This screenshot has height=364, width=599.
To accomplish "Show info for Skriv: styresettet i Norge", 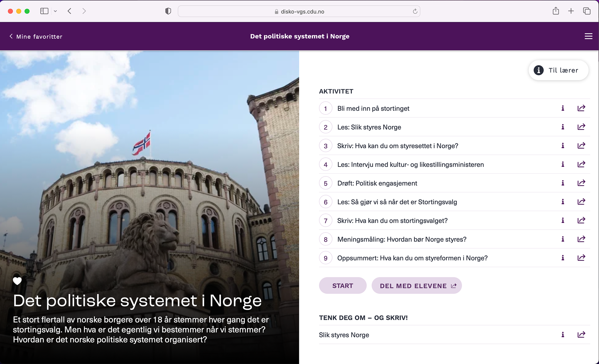I will (x=563, y=146).
